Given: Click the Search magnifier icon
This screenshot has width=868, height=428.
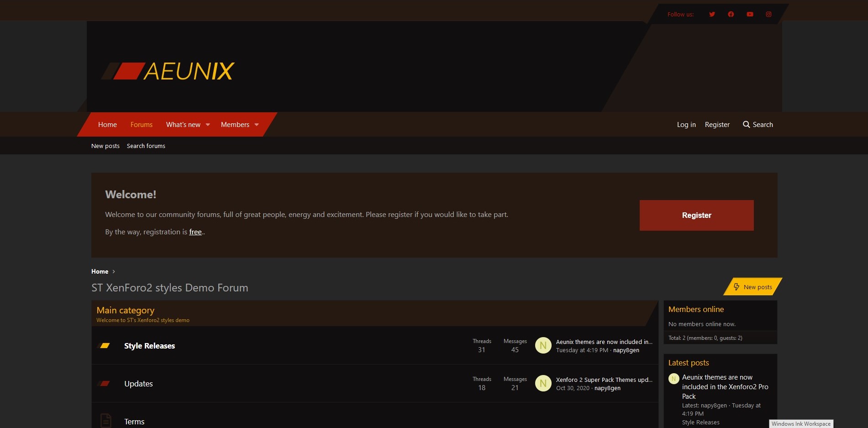Looking at the screenshot, I should tap(747, 125).
